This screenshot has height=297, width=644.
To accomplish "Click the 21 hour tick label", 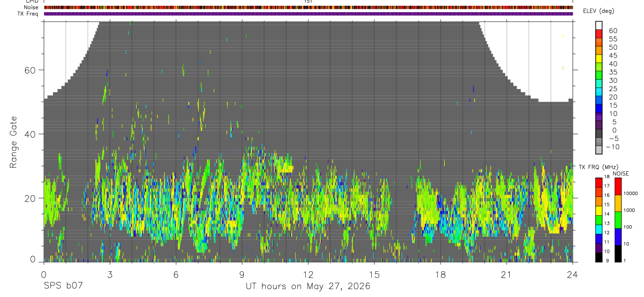I will point(507,274).
